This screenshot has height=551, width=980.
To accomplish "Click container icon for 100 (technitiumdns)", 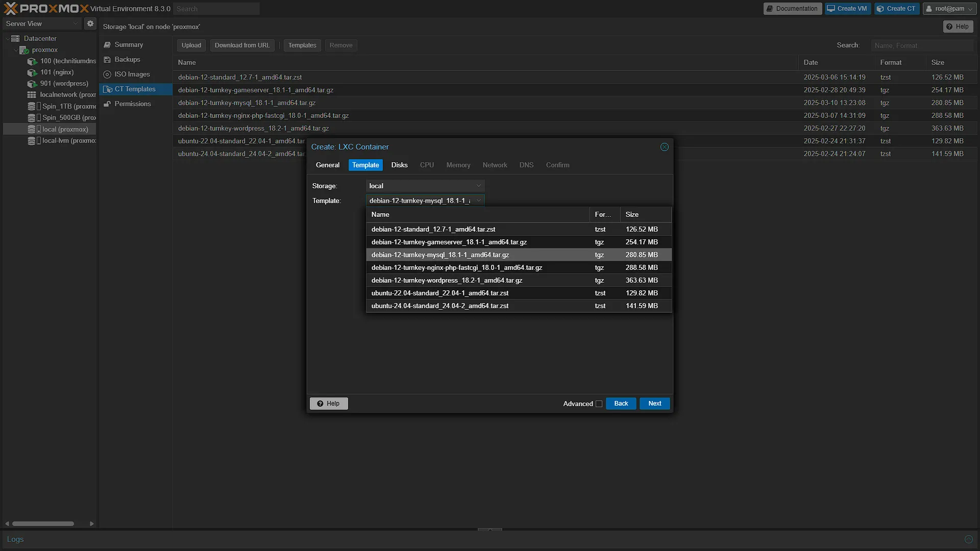I will (32, 61).
